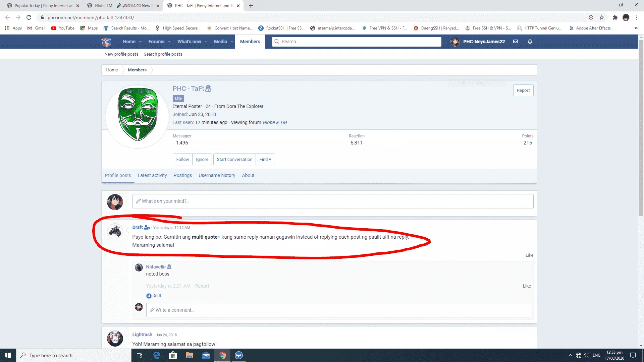Image resolution: width=644 pixels, height=362 pixels.
Task: Open the new tab plus button
Action: [251, 6]
